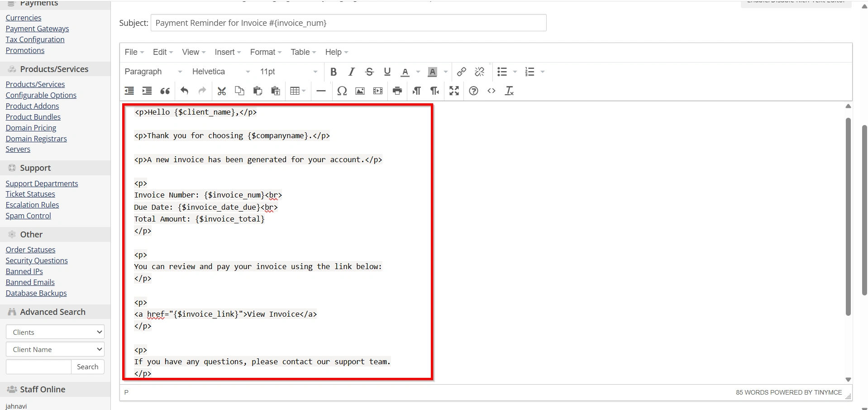Insert or edit a hyperlink
The height and width of the screenshot is (410, 868).
(x=462, y=72)
